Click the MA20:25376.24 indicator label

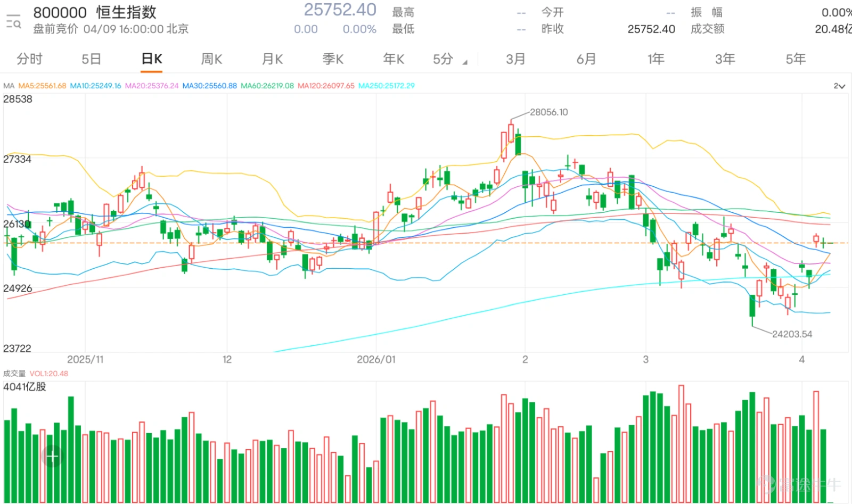pos(152,86)
